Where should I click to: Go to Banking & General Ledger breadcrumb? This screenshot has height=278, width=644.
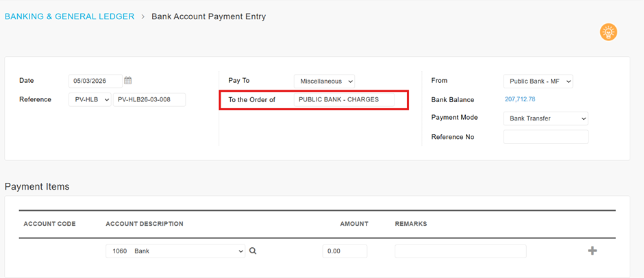69,16
